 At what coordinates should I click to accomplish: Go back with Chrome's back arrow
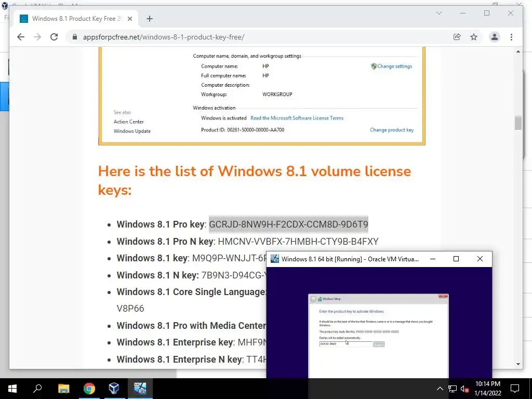21,37
